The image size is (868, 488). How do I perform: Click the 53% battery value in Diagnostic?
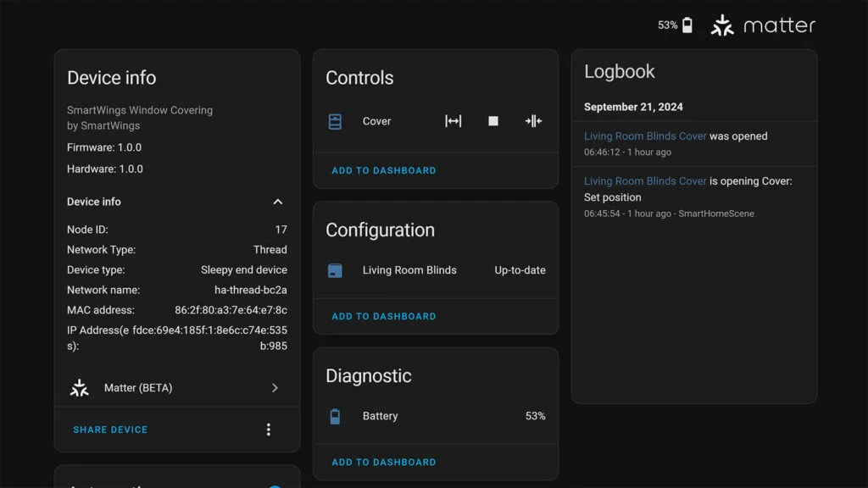536,416
